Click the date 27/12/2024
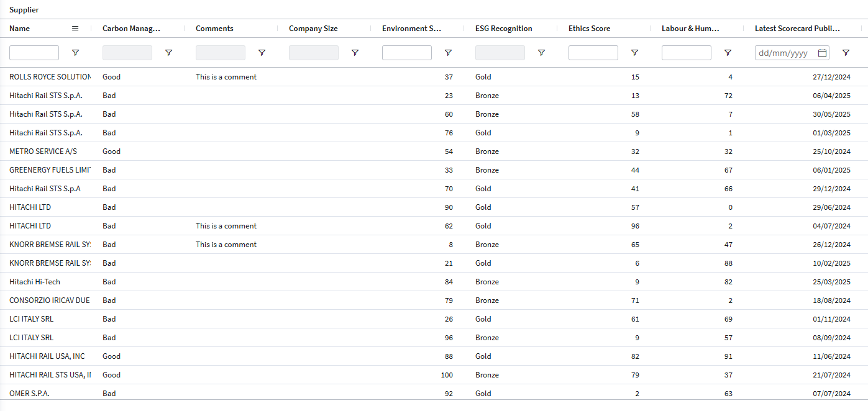 (831, 77)
